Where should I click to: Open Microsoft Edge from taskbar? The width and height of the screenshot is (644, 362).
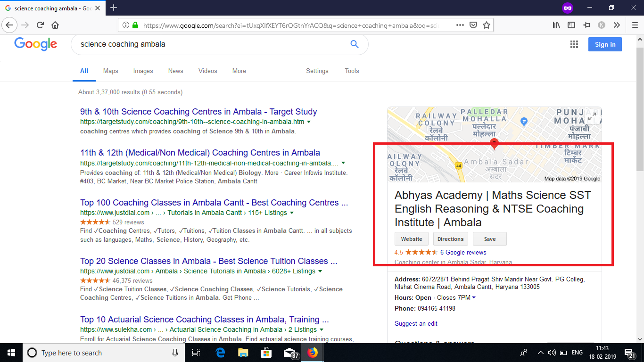[220, 353]
